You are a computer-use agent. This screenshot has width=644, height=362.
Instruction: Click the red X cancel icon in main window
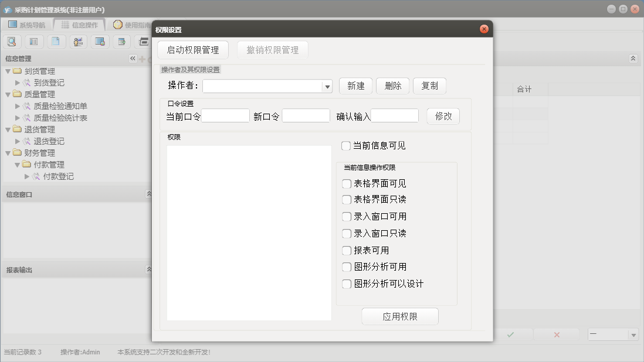click(557, 334)
